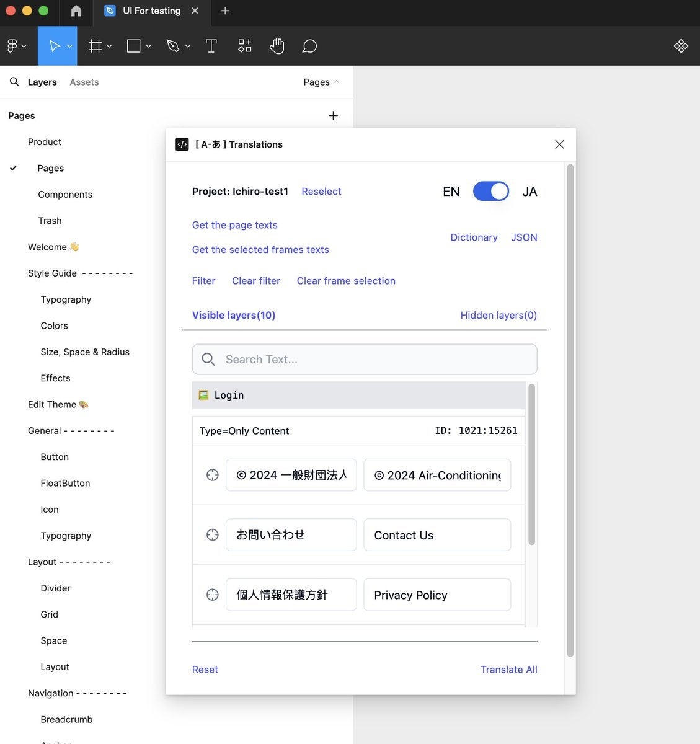Open the Hidden layers(0) tab

pyautogui.click(x=498, y=316)
